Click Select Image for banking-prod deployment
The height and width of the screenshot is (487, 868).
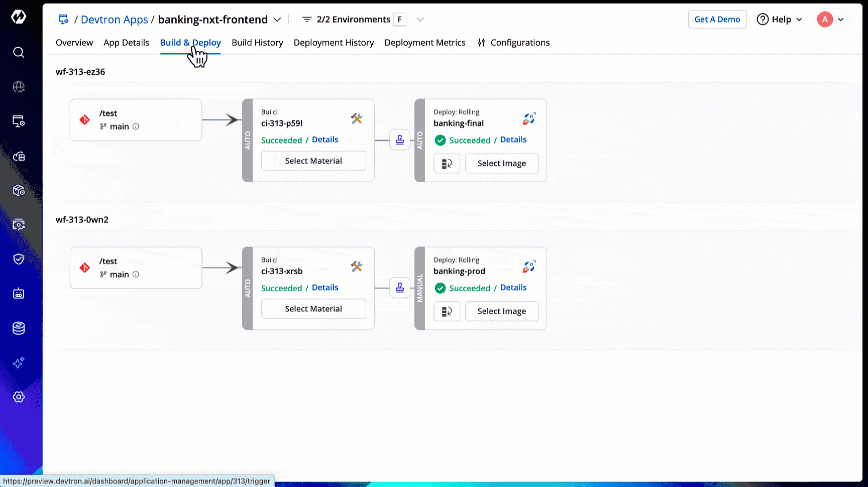pyautogui.click(x=501, y=311)
